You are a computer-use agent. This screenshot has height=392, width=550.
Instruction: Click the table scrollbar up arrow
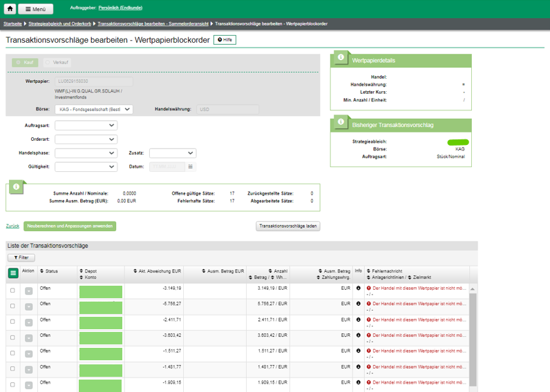[473, 289]
